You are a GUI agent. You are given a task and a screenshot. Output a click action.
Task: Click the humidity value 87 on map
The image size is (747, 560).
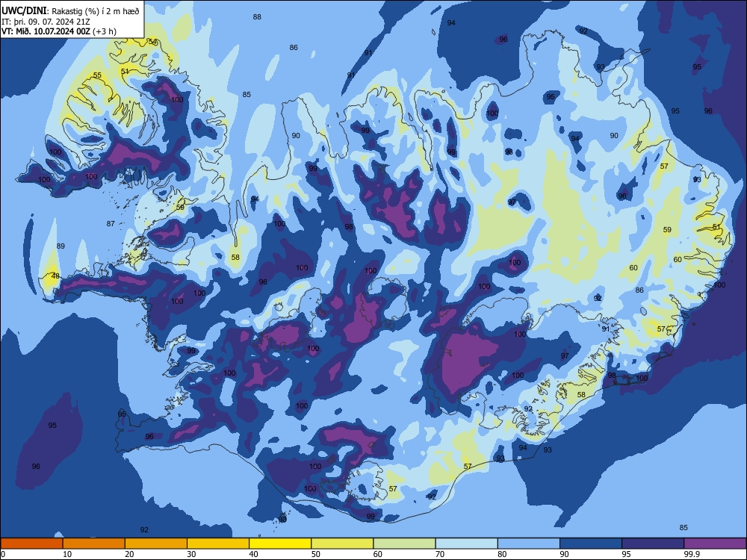111,224
